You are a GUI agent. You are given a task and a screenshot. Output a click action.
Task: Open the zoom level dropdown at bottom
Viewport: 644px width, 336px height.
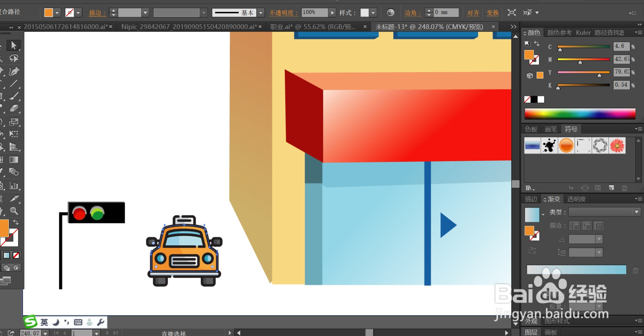point(45,333)
